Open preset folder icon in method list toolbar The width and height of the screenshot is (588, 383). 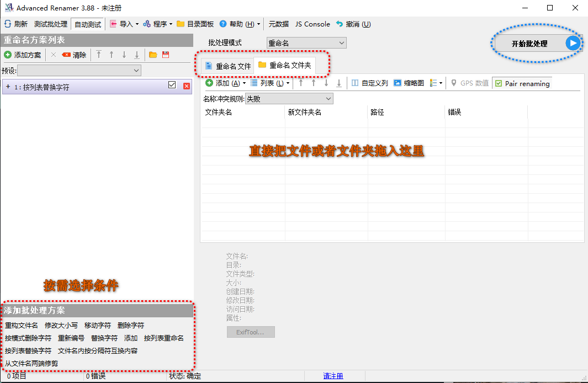pyautogui.click(x=153, y=55)
